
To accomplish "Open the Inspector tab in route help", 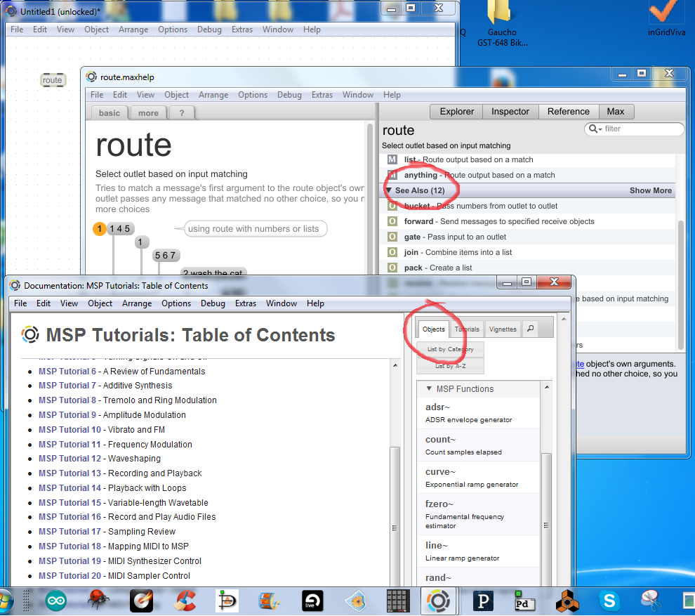I will [x=510, y=111].
